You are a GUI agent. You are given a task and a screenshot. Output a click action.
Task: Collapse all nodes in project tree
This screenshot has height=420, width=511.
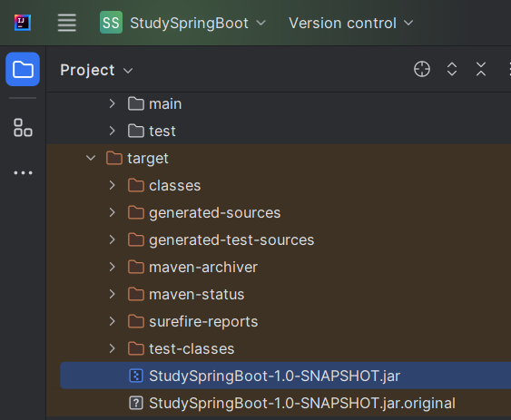click(481, 69)
